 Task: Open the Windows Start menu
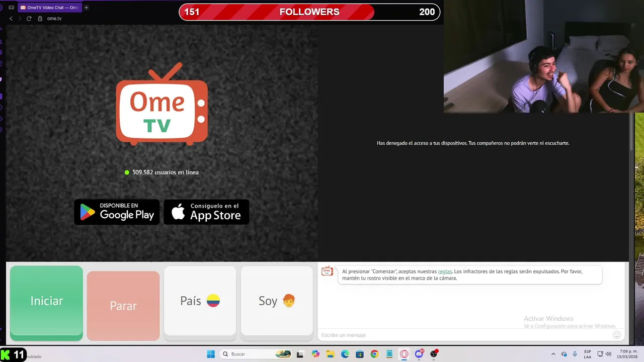(211, 354)
